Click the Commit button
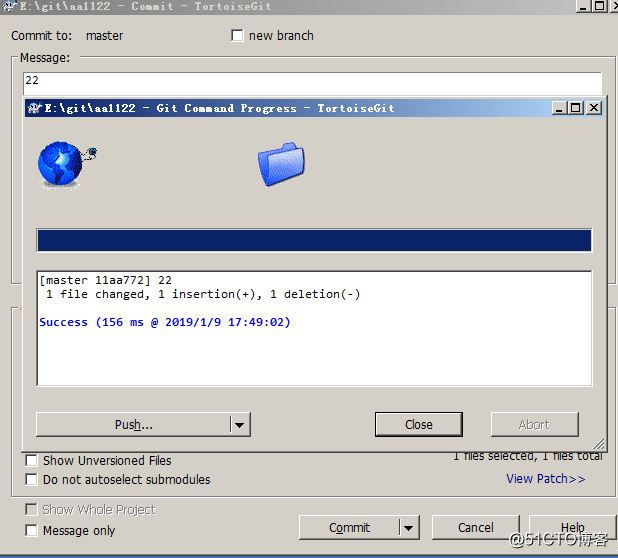618x558 pixels. coord(349,527)
